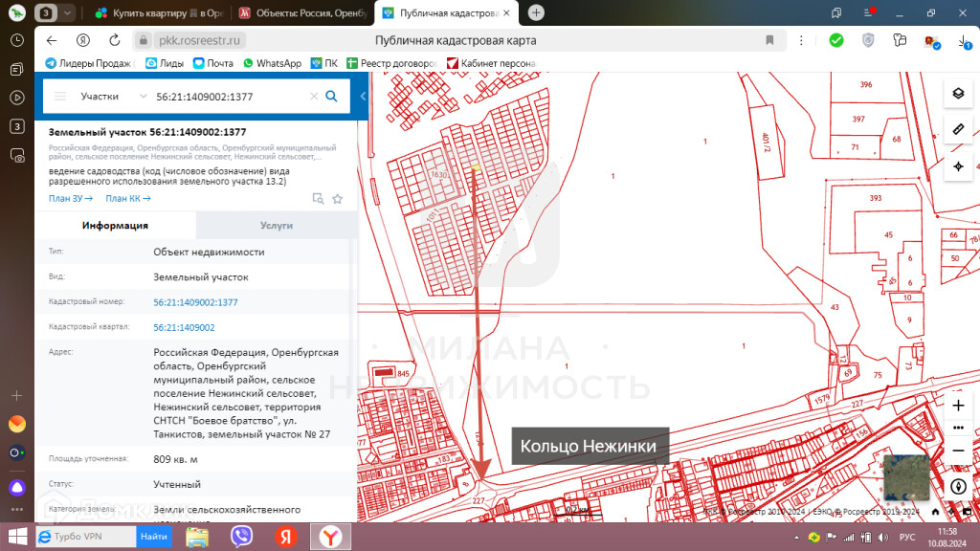Select the ruler measurement tool
Viewport: 980px width, 551px height.
coord(957,129)
